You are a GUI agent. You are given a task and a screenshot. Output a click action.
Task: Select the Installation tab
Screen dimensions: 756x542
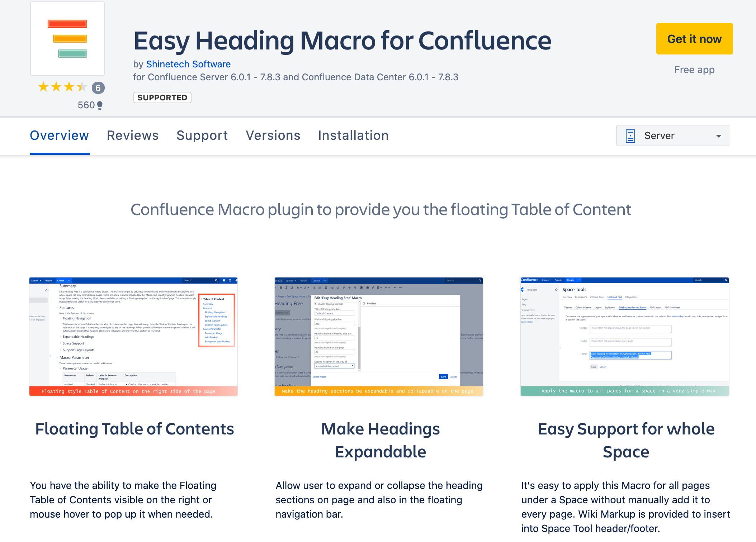(353, 135)
